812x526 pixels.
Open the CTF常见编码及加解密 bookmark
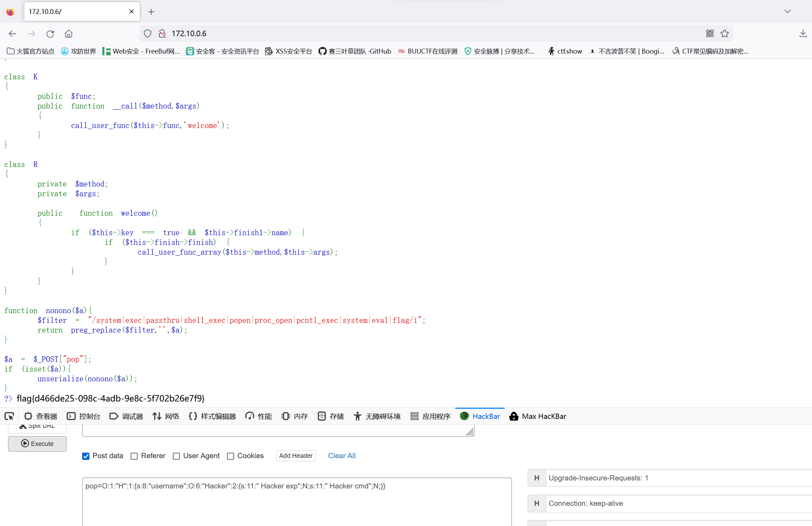coord(710,51)
